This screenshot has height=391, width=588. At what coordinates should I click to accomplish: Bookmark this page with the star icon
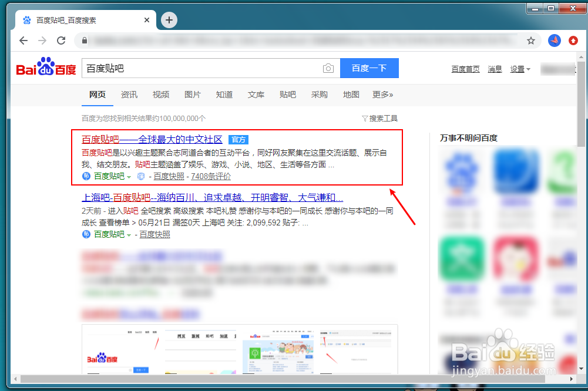(530, 41)
